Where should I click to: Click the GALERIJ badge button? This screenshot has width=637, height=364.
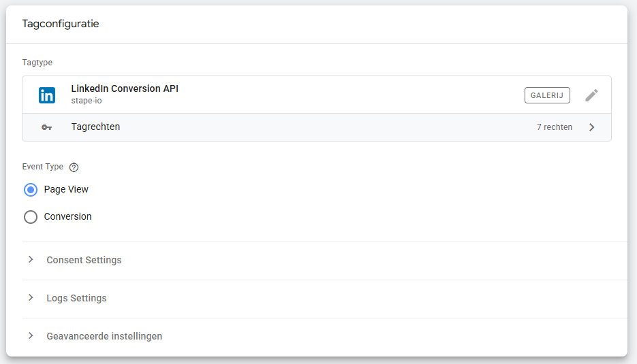(547, 95)
